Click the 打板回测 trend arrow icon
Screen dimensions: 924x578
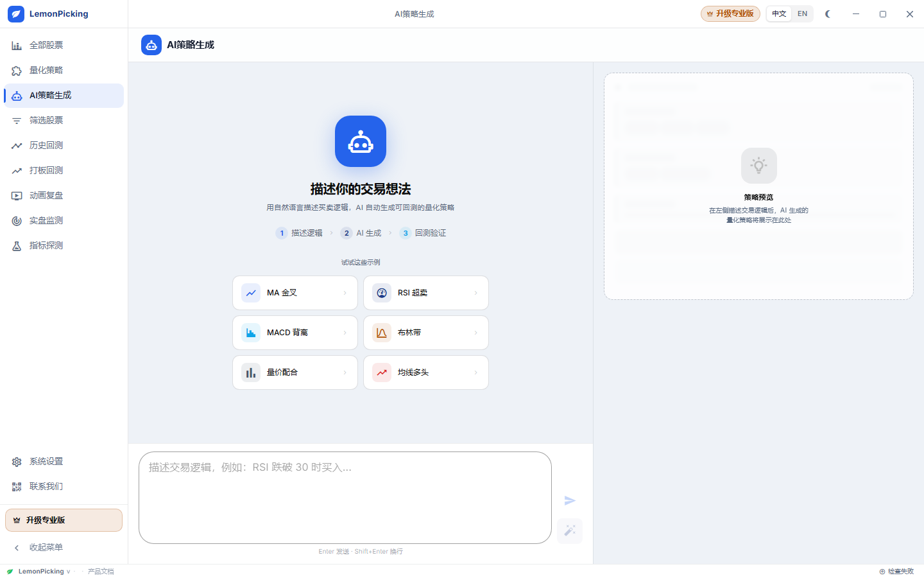[17, 171]
